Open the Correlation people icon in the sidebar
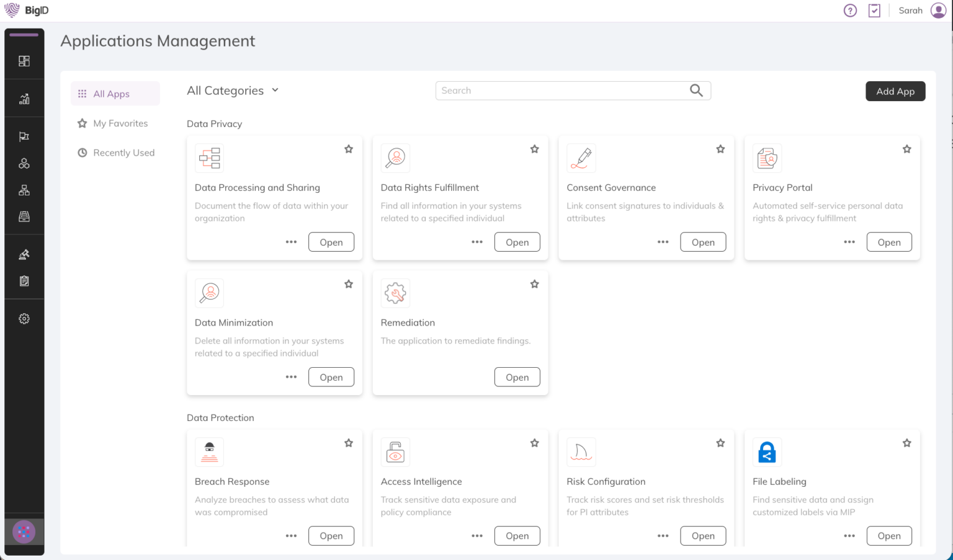 tap(24, 162)
